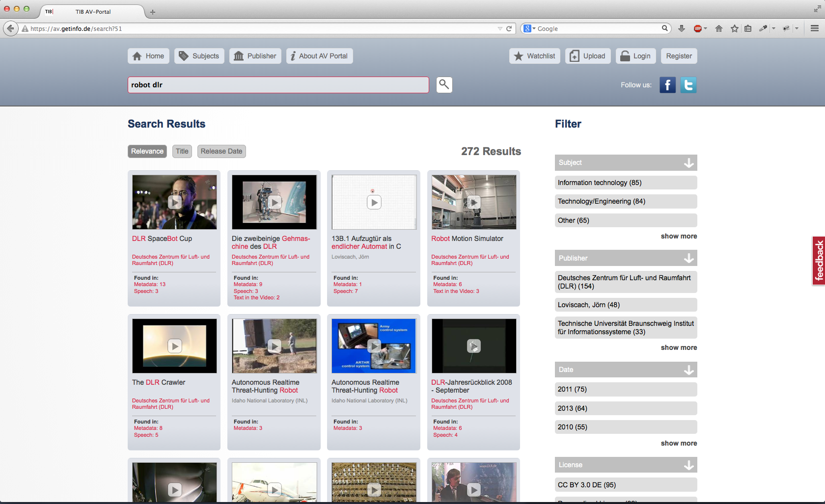Show more Publisher filter options
825x504 pixels.
[679, 347]
